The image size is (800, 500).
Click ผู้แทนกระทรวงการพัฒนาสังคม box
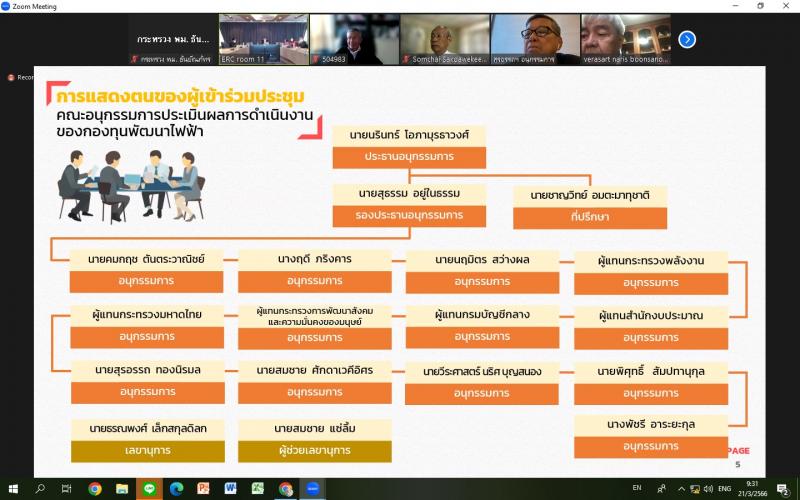click(x=315, y=316)
